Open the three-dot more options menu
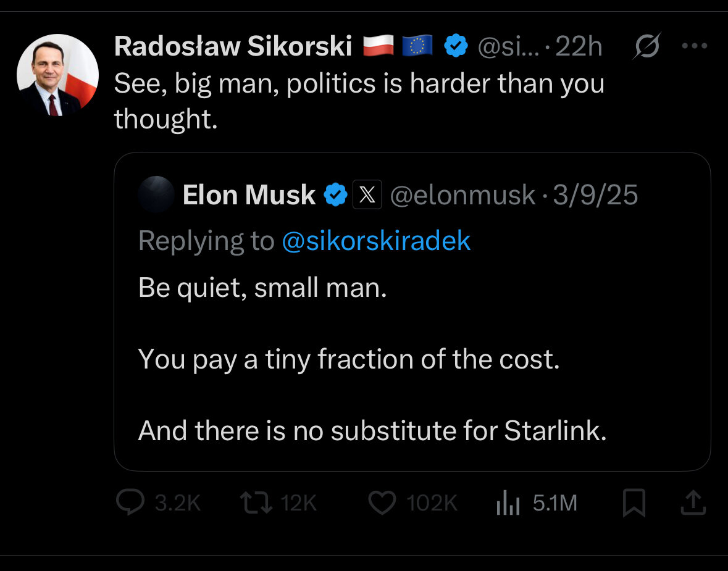Image resolution: width=728 pixels, height=571 pixels. pos(693,46)
